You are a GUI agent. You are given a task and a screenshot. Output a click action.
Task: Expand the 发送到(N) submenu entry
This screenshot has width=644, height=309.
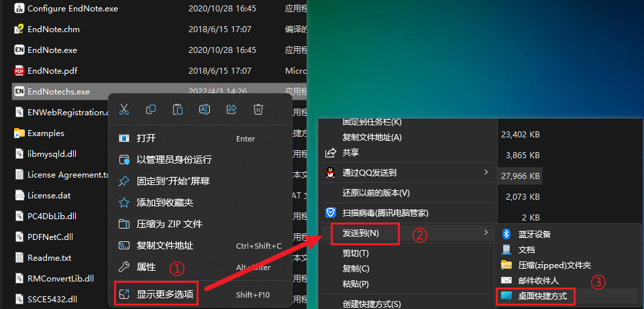[409, 233]
